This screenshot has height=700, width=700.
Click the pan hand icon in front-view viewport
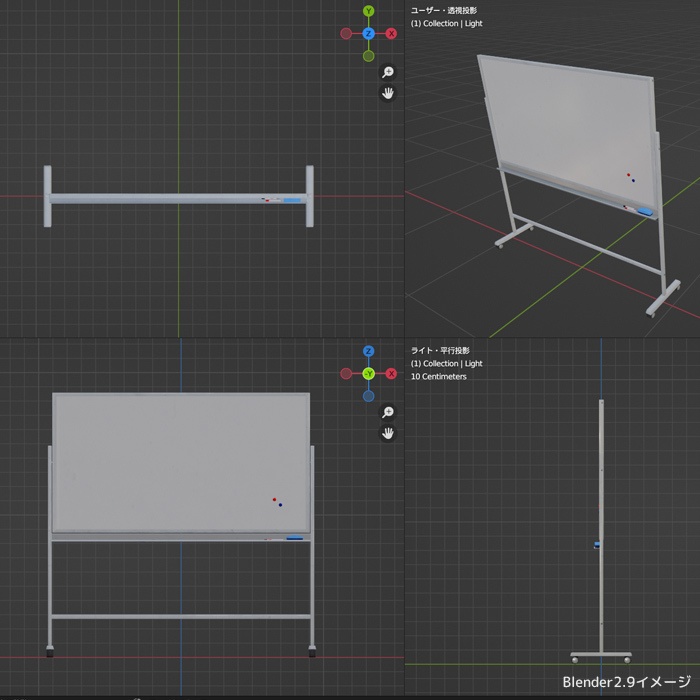pyautogui.click(x=388, y=433)
